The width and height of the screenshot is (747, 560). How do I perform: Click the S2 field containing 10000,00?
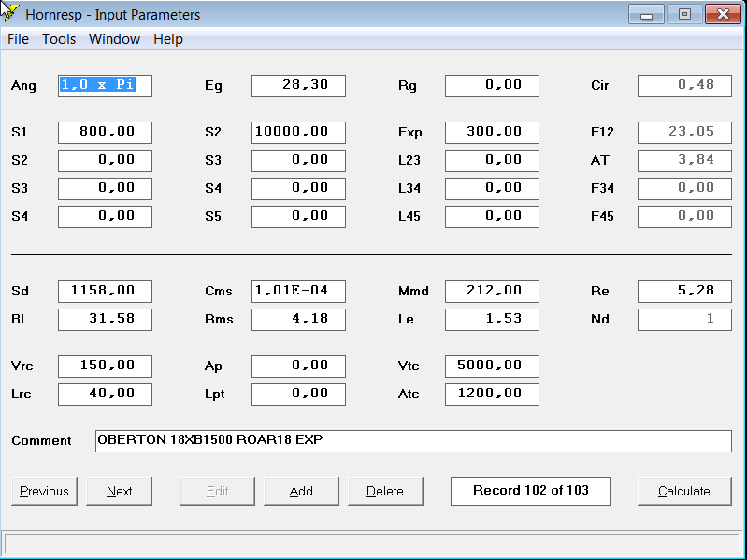pyautogui.click(x=298, y=133)
